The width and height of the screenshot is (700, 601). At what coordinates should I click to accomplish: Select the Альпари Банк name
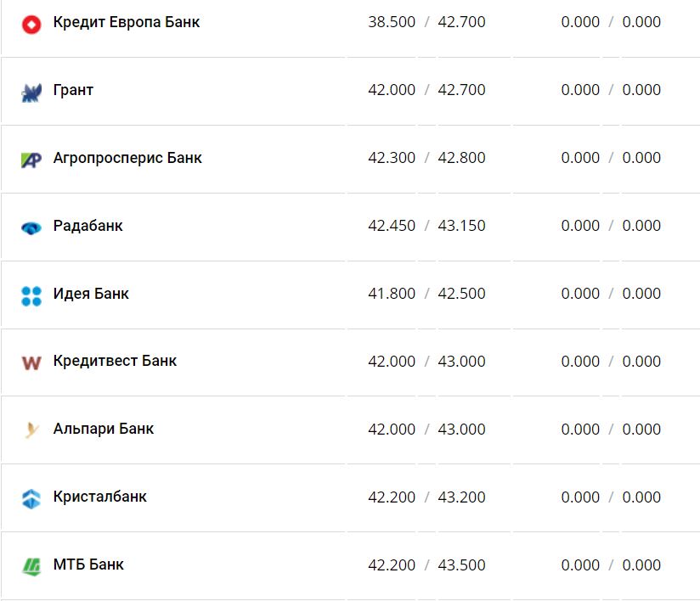point(104,429)
